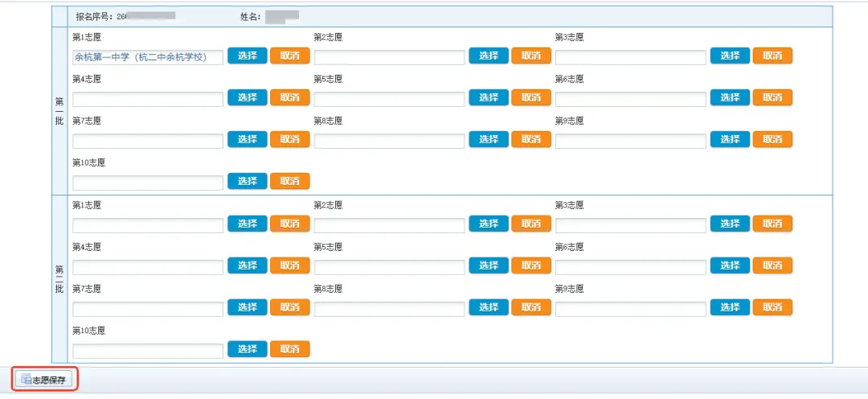The width and height of the screenshot is (868, 399).
Task: Click 选择 for 第一批 第1志愿
Action: (x=248, y=56)
